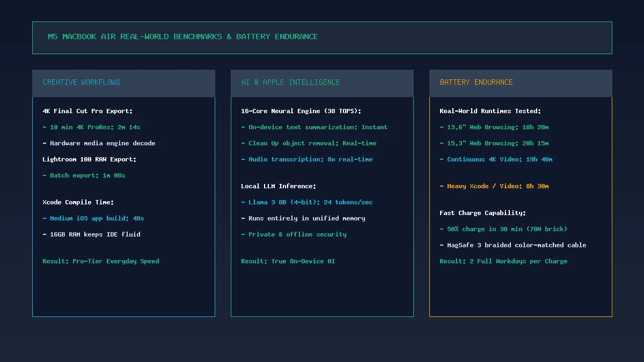Click 'MagSafe 3 braided color-matched cable' line

click(x=513, y=245)
